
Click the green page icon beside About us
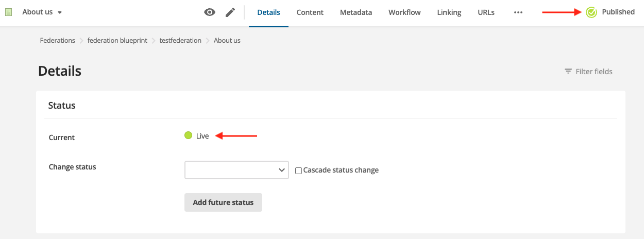[x=8, y=12]
